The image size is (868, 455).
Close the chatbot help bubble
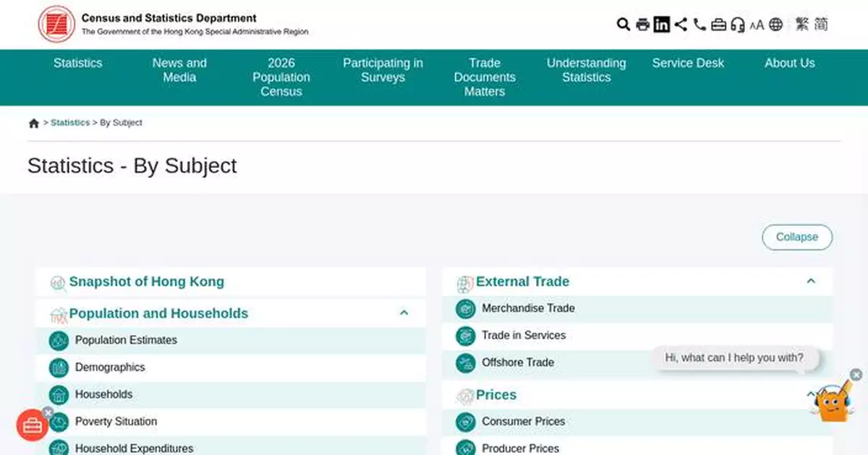856,375
